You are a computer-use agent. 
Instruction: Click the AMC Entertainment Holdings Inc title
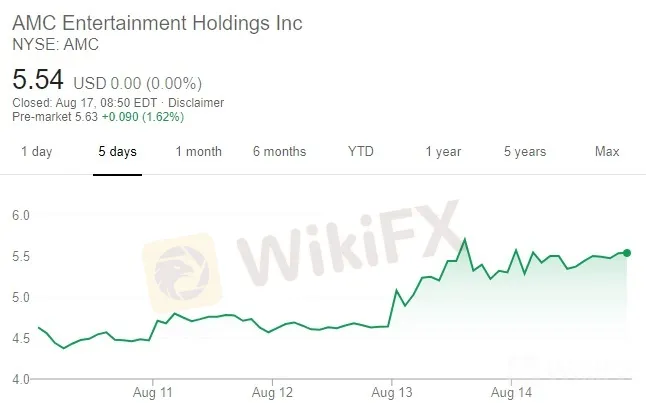(157, 24)
